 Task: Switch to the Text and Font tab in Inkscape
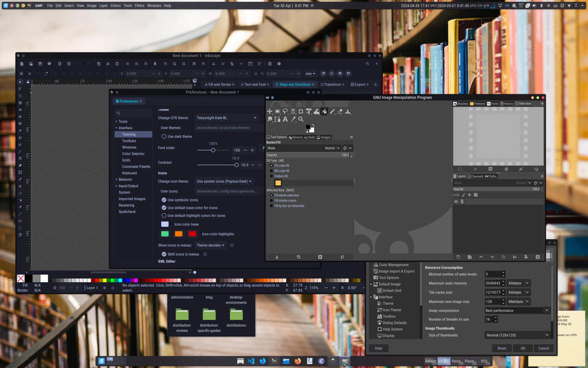coord(255,85)
